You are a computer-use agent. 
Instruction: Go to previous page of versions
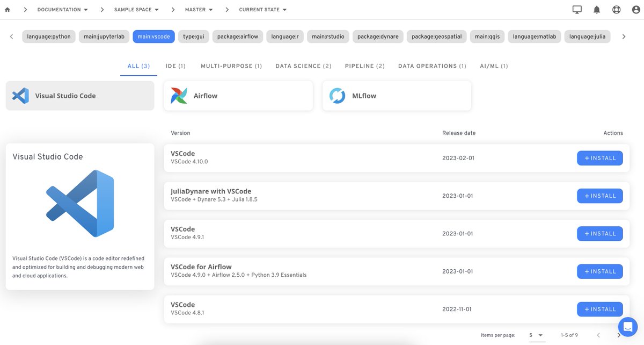click(598, 335)
